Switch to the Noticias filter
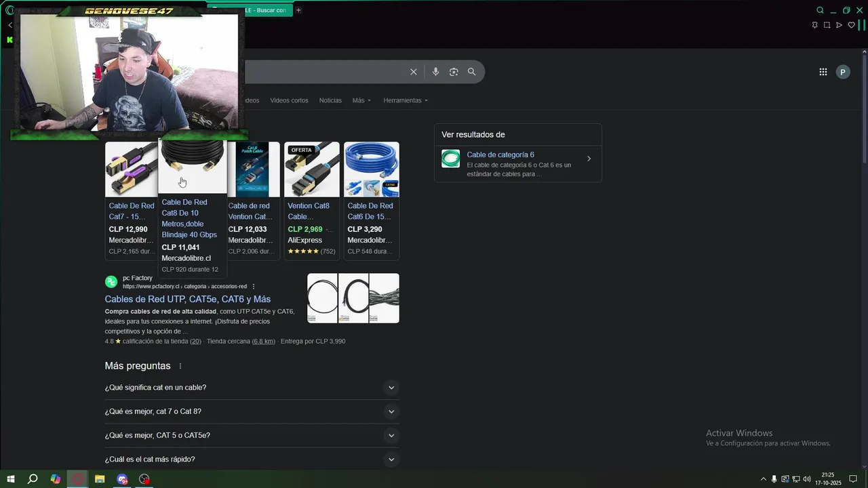 (330, 100)
